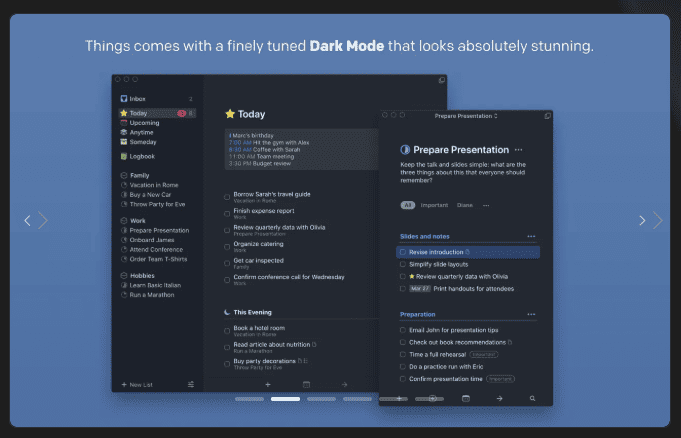Image resolution: width=681 pixels, height=438 pixels.
Task: Open the ellipsis menu beside the Prepare Presentation heading
Action: (x=519, y=150)
